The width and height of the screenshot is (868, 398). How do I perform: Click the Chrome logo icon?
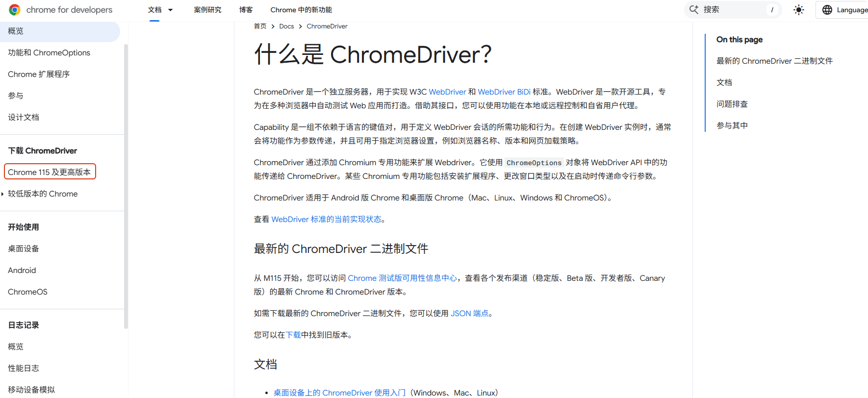(x=15, y=10)
